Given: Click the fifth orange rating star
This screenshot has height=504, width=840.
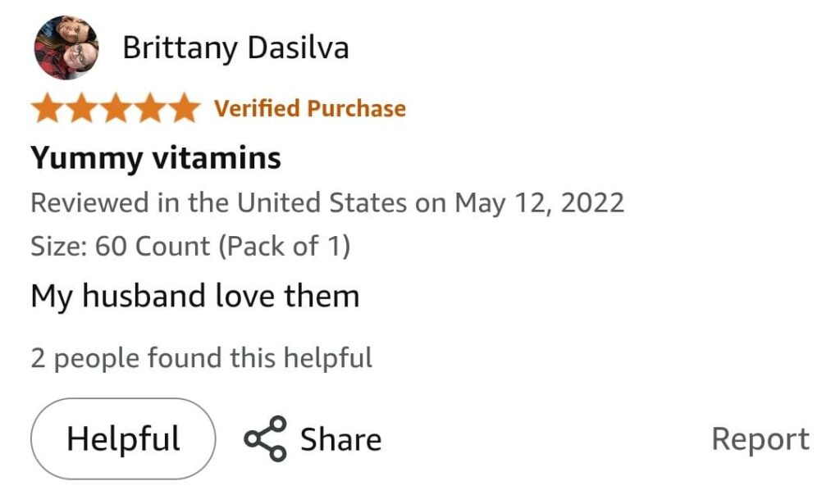Looking at the screenshot, I should pos(184,108).
